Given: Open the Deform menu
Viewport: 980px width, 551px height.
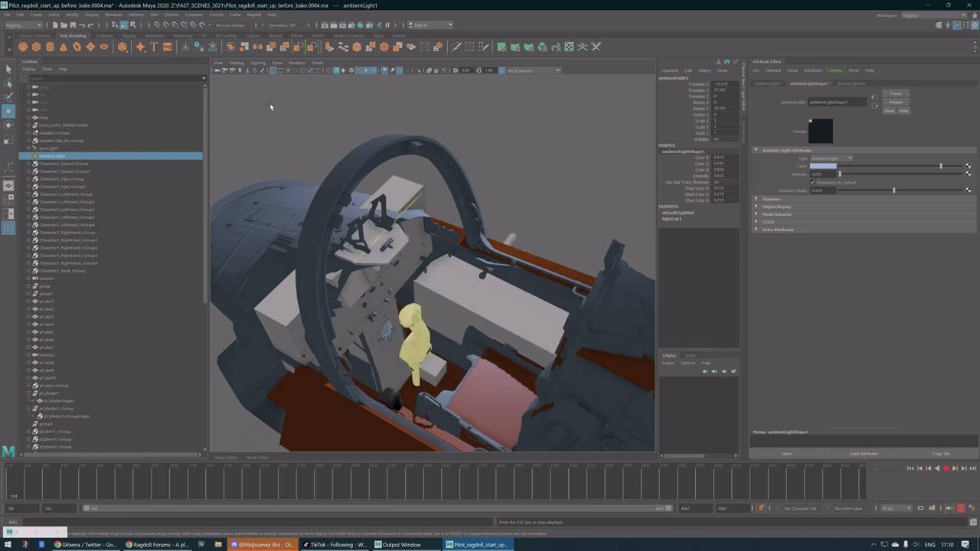Looking at the screenshot, I should (171, 15).
